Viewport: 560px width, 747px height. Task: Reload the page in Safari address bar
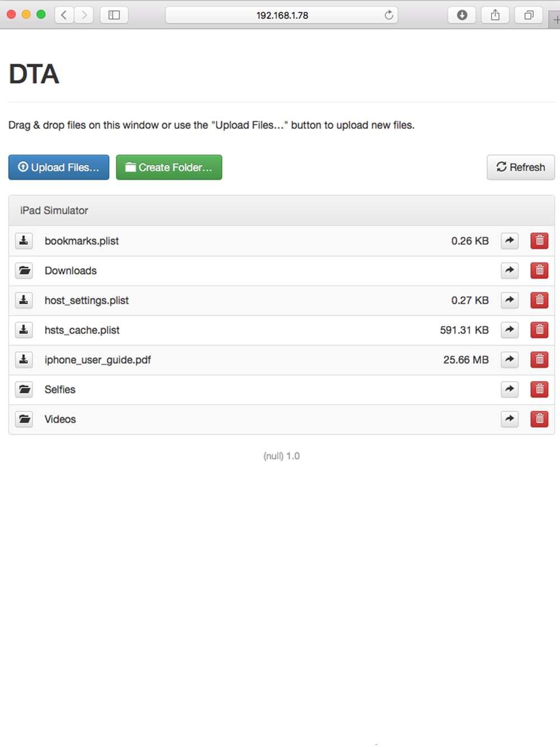pyautogui.click(x=389, y=15)
